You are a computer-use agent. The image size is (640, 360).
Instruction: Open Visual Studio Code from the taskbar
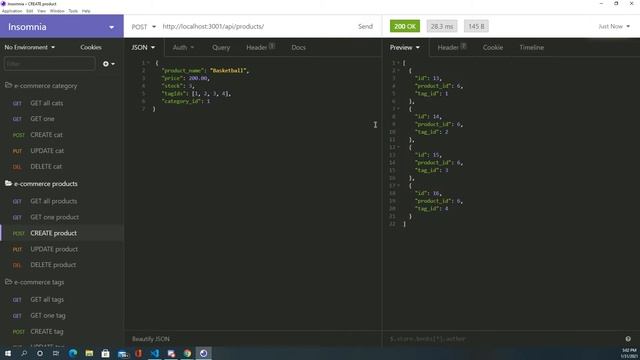tap(155, 353)
